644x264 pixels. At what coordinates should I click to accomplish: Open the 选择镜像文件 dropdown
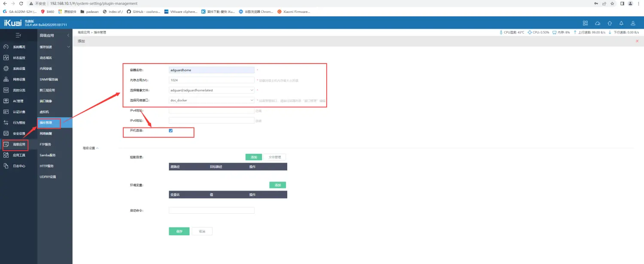click(x=212, y=90)
